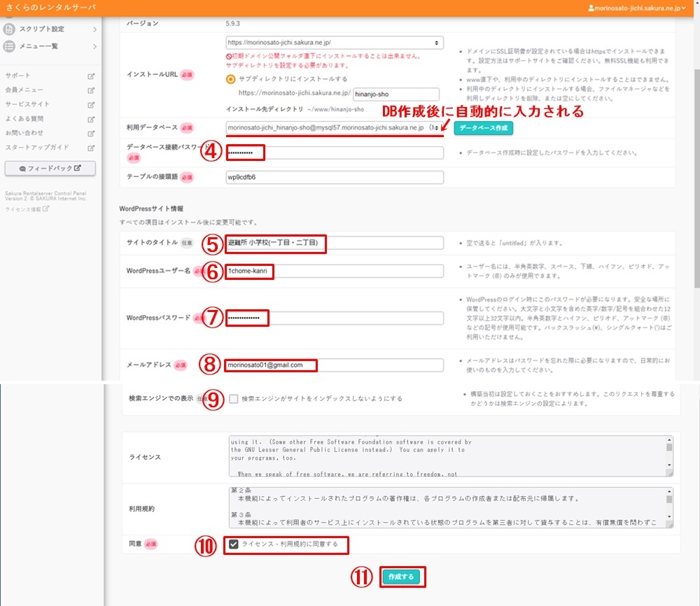This screenshot has width=700, height=606.
Task: Click the WordPressユーザー名 field
Action: (335, 271)
